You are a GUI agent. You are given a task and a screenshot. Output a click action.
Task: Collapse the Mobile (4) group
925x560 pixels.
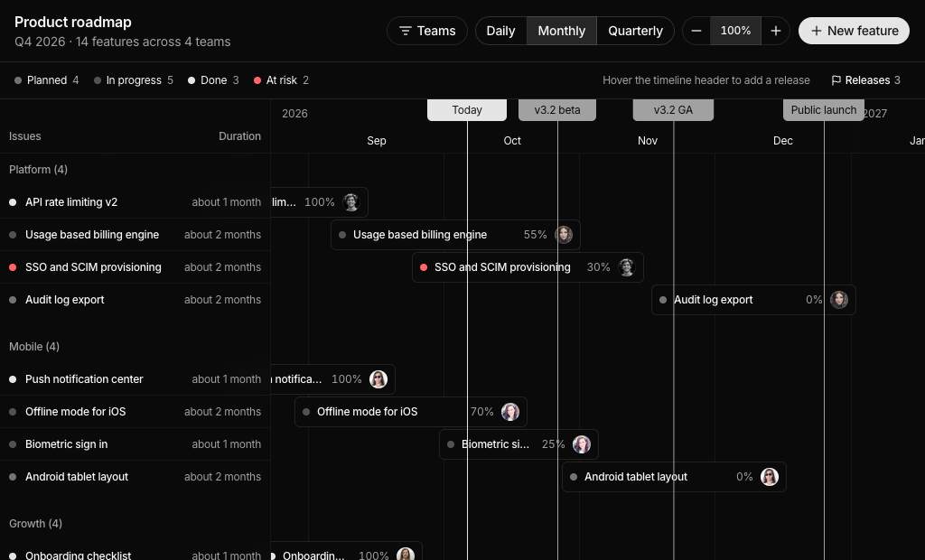(34, 346)
